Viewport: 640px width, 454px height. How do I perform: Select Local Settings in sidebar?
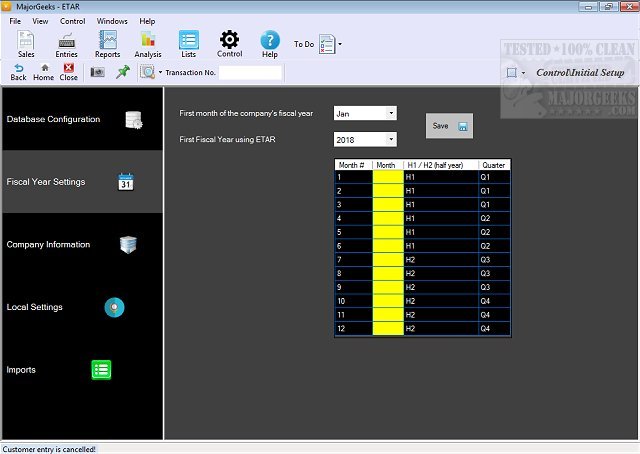82,307
